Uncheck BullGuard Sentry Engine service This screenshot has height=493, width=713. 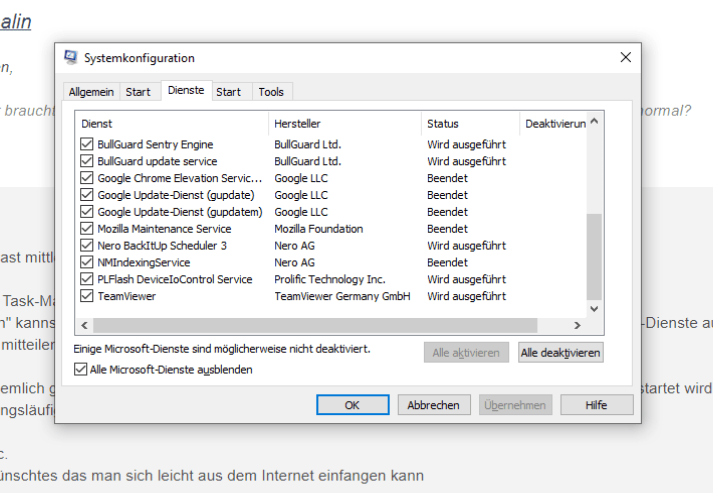(86, 144)
